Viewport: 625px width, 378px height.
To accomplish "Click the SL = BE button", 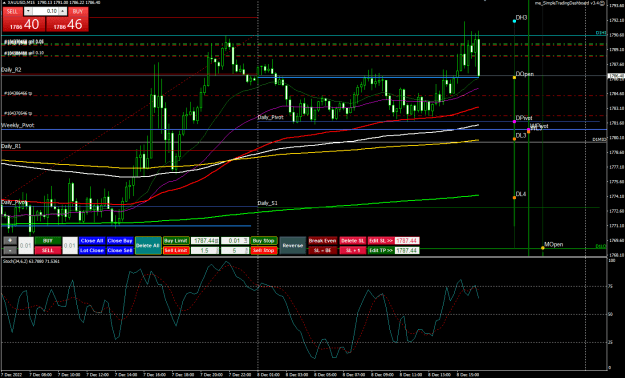I will 322,250.
